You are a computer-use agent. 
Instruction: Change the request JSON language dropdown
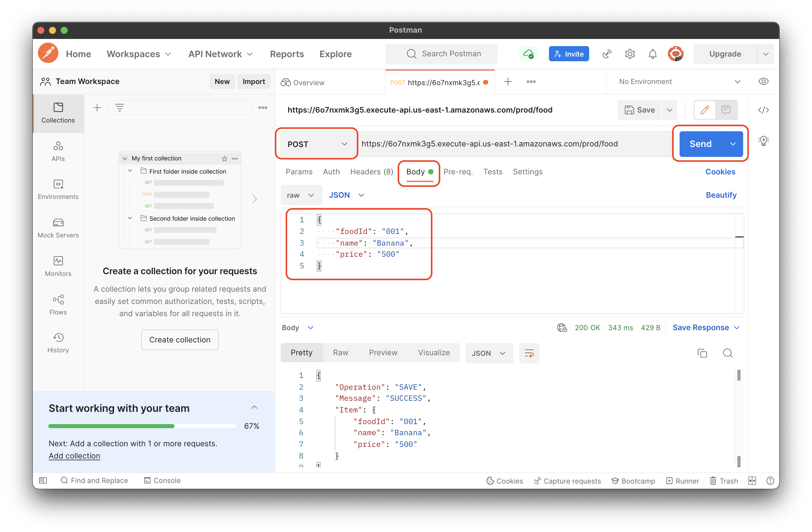[346, 195]
